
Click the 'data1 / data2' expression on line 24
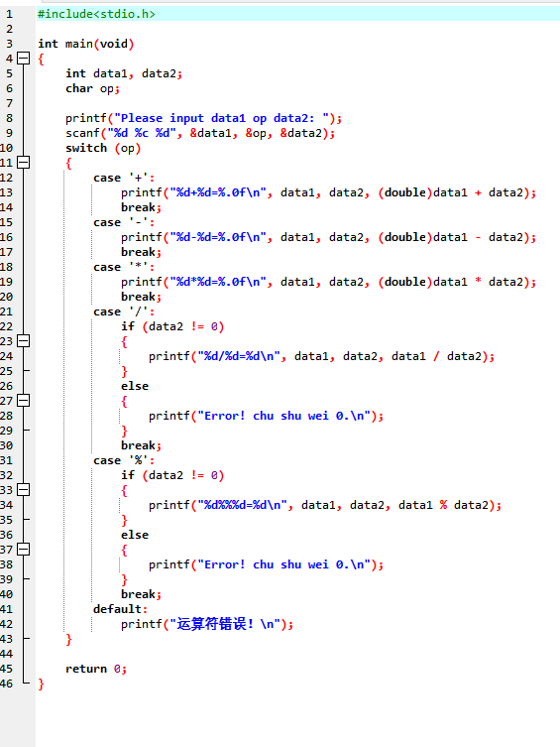point(436,356)
